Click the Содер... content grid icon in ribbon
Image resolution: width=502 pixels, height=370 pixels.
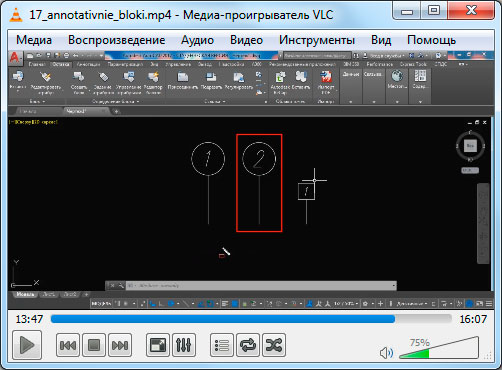[420, 76]
